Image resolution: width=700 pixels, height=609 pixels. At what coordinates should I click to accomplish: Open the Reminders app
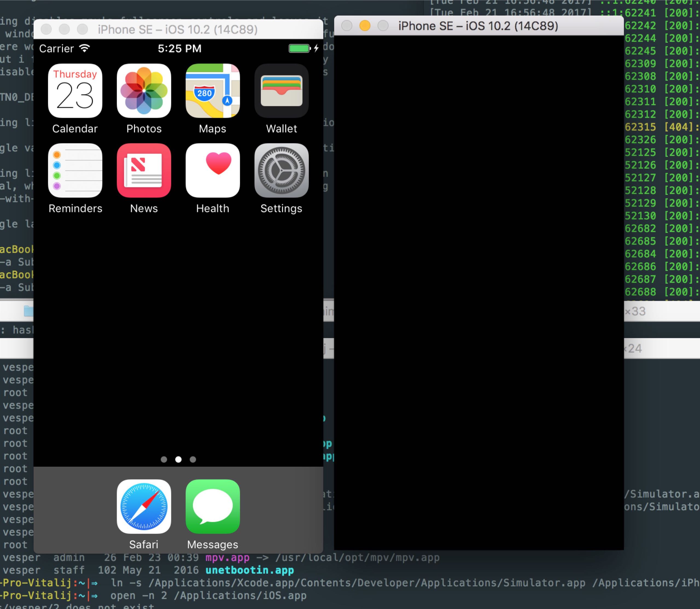[75, 170]
